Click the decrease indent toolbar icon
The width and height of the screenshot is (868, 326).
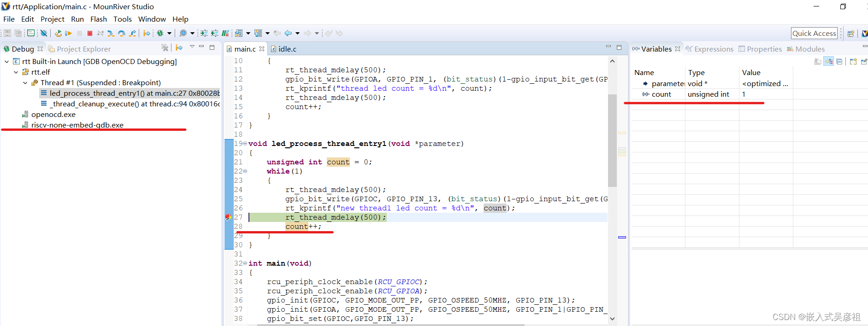coord(214,33)
